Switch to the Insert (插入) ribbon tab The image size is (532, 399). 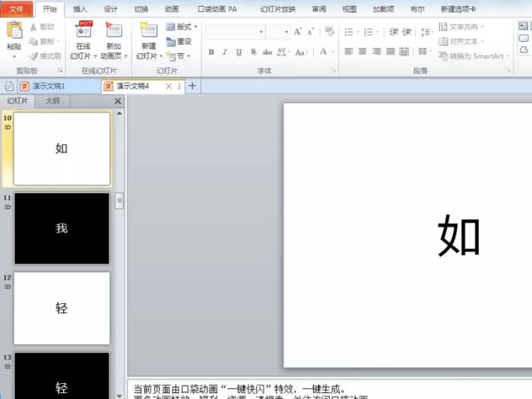[80, 9]
